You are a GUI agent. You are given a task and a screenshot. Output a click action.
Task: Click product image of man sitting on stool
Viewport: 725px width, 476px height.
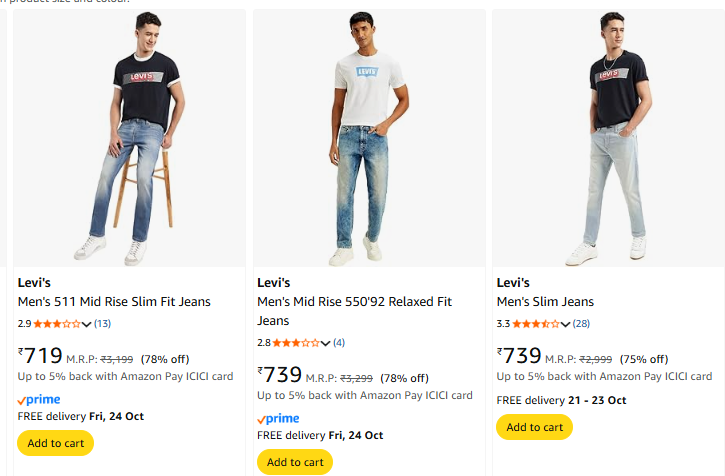click(129, 138)
